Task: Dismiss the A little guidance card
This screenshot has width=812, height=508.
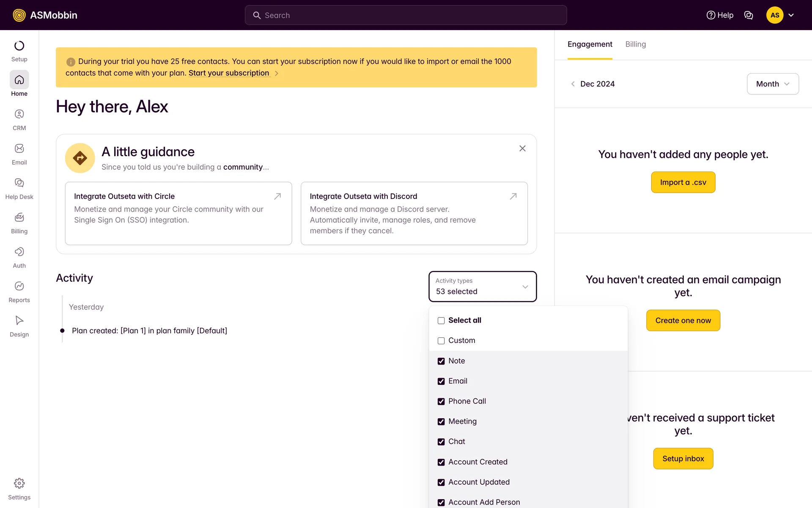Action: pos(522,149)
